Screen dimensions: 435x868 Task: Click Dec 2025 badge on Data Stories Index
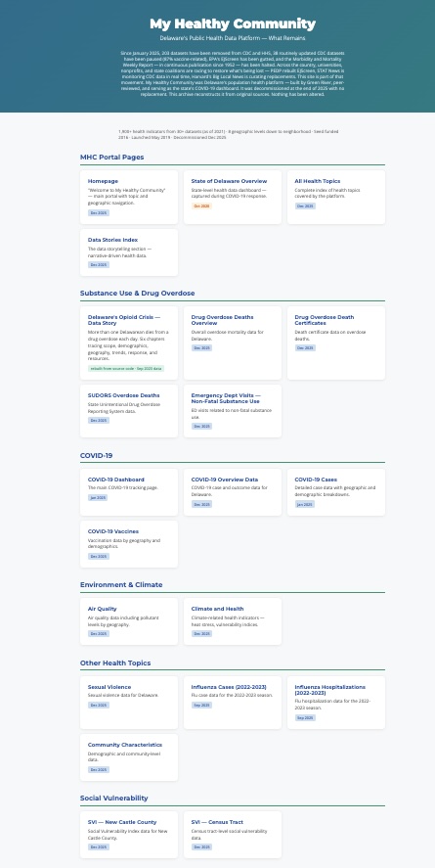coord(99,264)
